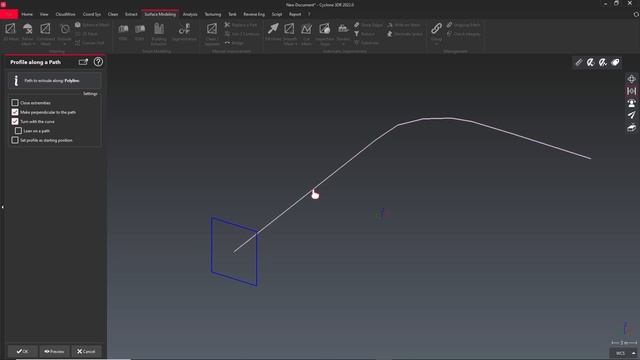Open help for Profile along a Path
Screen dimensions: 640x360
(x=98, y=62)
